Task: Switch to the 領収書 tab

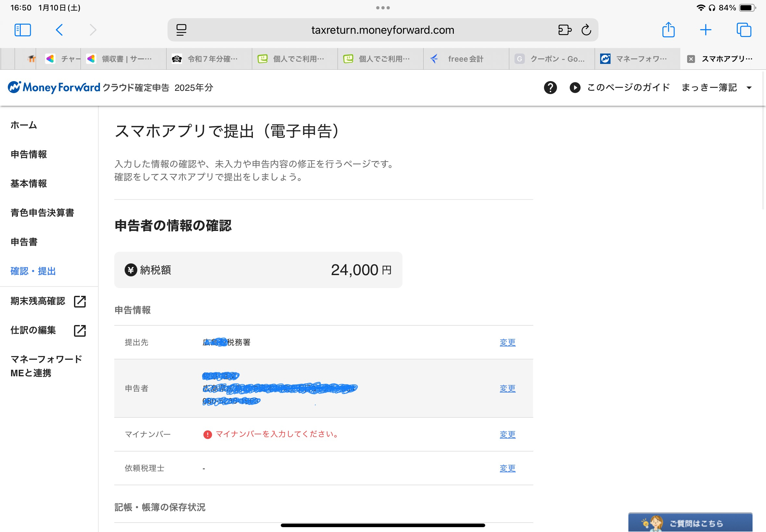Action: coord(123,59)
